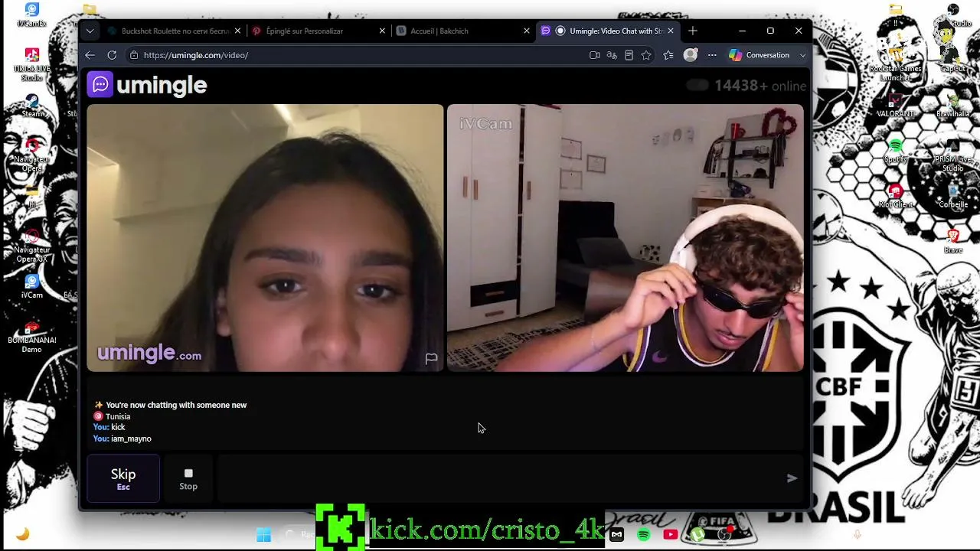The width and height of the screenshot is (980, 551).
Task: Open Brave browser desktop shortcut
Action: click(x=953, y=241)
